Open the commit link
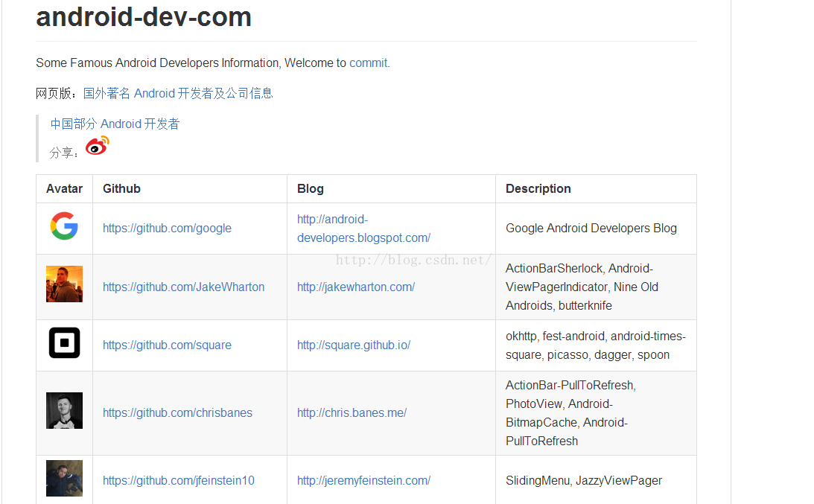Screen dimensions: 814x504 pos(368,63)
